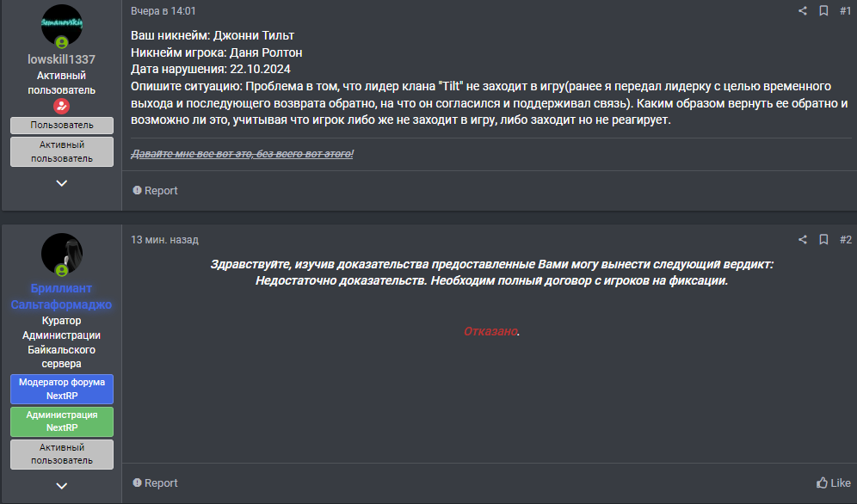Image resolution: width=857 pixels, height=504 pixels.
Task: Expand Бриллиант Сальтаформаджо's user details chevron
Action: (x=61, y=486)
